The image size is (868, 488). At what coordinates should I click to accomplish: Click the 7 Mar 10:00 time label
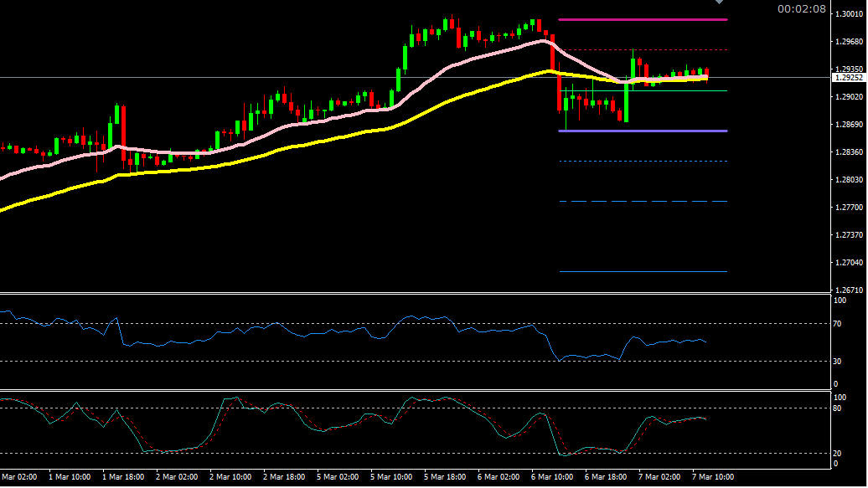714,477
